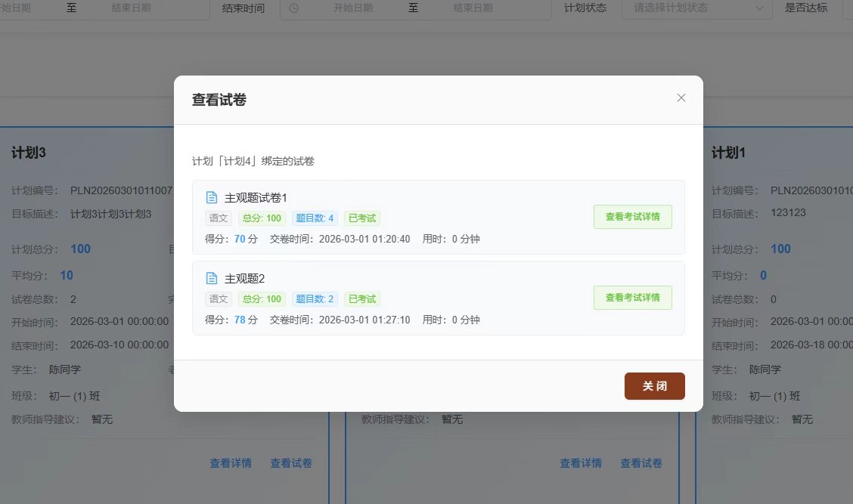Click 语文 tag of 主观题2

click(218, 299)
